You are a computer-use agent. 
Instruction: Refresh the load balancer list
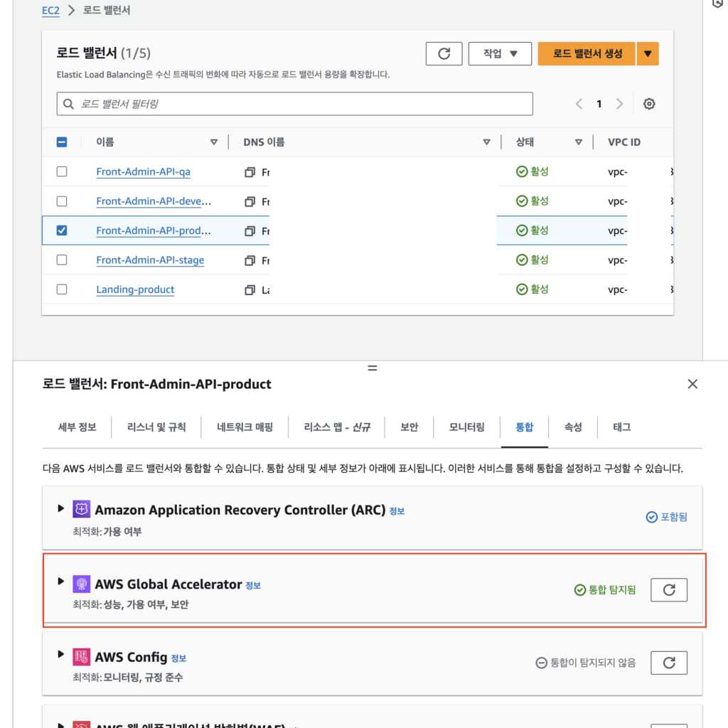pyautogui.click(x=444, y=53)
